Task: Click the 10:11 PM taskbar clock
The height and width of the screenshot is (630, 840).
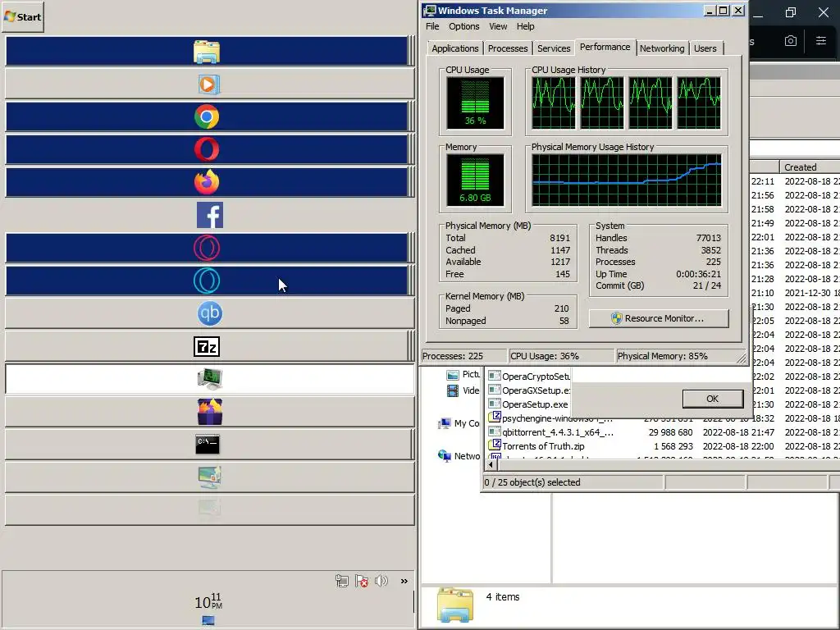Action: (x=208, y=601)
